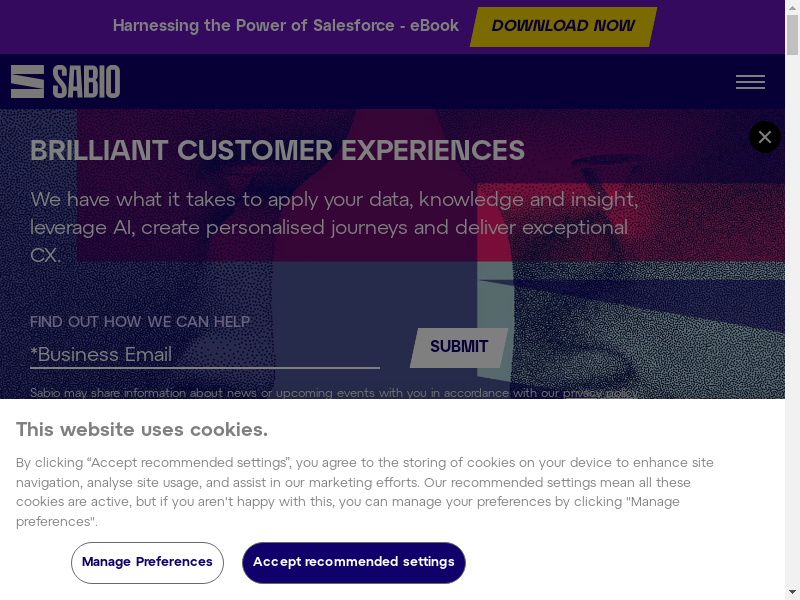Click the DOWNLOAD NOW eBook button
The width and height of the screenshot is (800, 600).
coord(563,26)
